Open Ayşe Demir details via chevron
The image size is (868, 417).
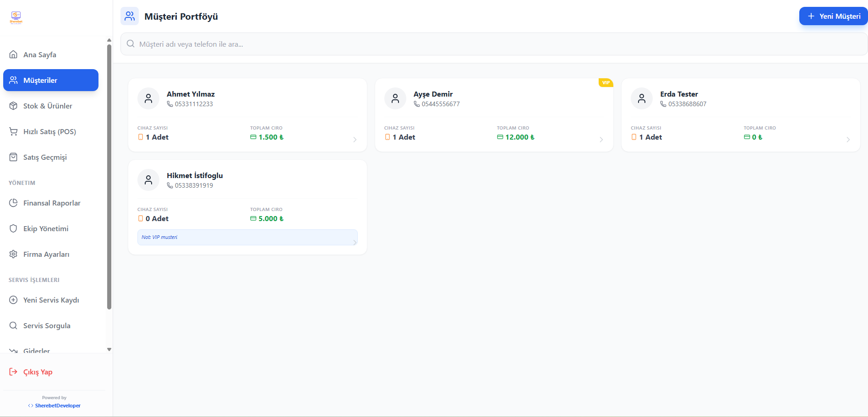click(x=601, y=140)
